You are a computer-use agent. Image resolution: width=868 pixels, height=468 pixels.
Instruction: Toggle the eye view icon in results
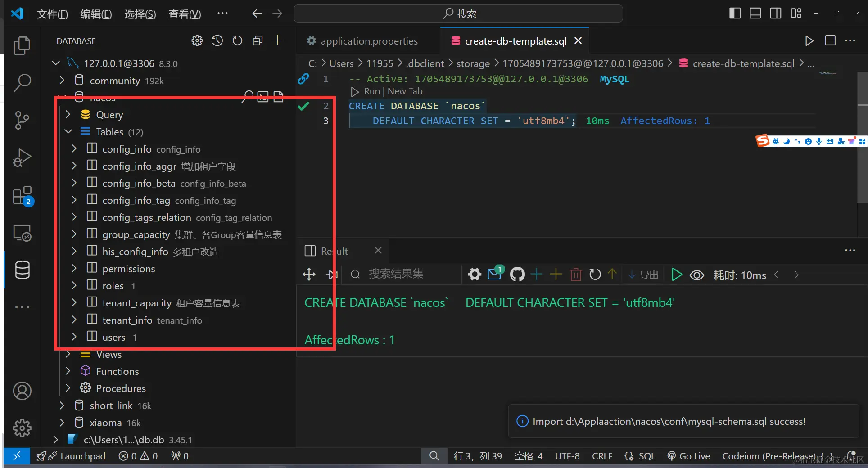(x=697, y=275)
